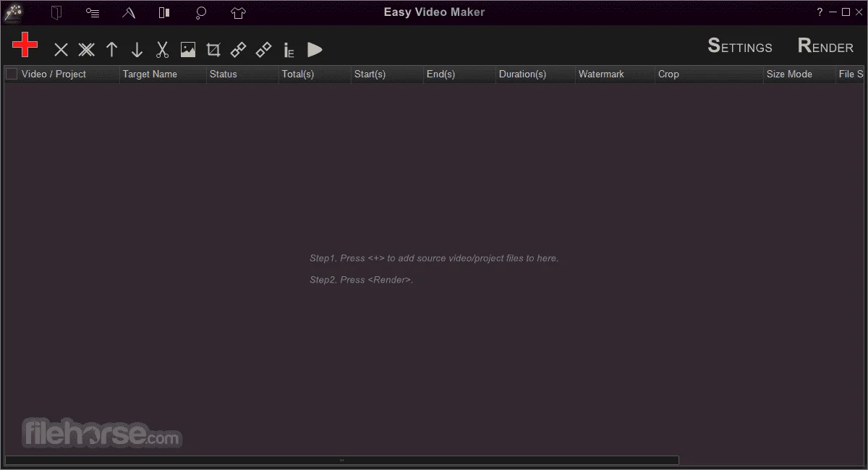Click the Easy Video Maker title text
868x470 pixels.
[434, 12]
